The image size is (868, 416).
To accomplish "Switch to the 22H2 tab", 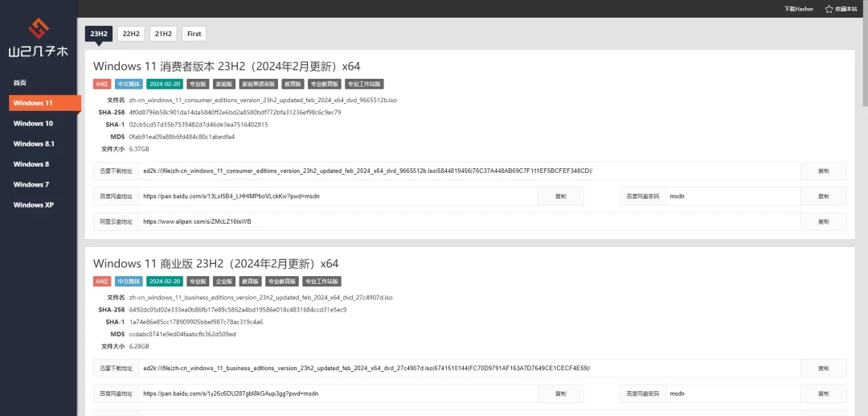I will pos(131,34).
